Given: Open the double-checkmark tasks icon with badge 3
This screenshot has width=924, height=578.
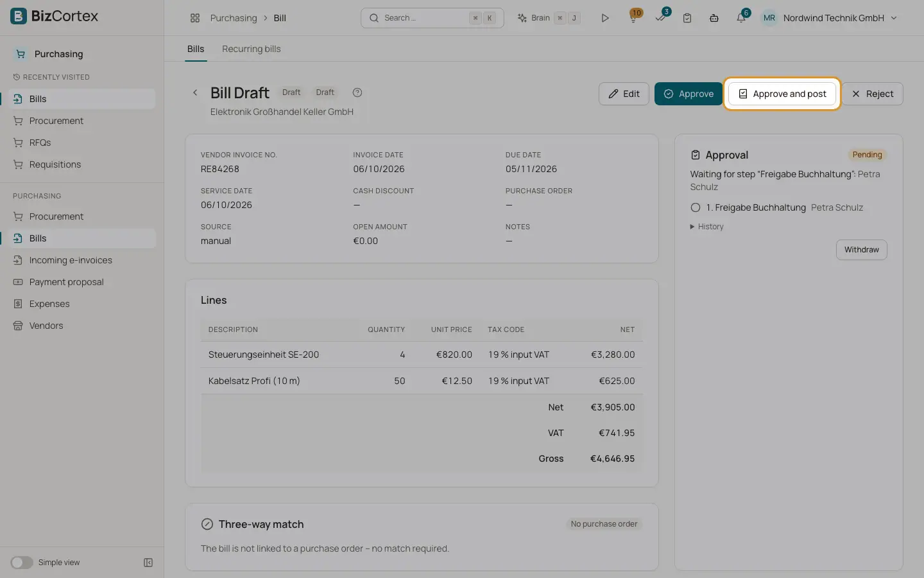Looking at the screenshot, I should pos(660,18).
